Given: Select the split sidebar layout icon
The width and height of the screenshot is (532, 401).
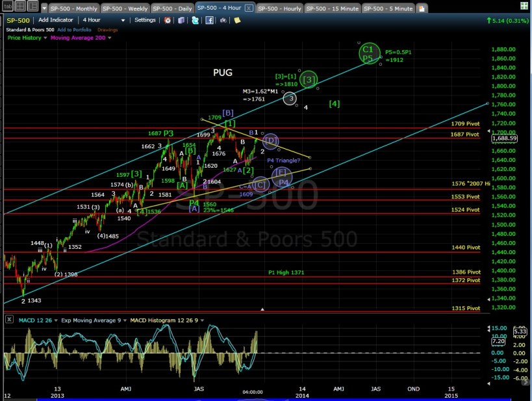Looking at the screenshot, I should click(33, 6).
